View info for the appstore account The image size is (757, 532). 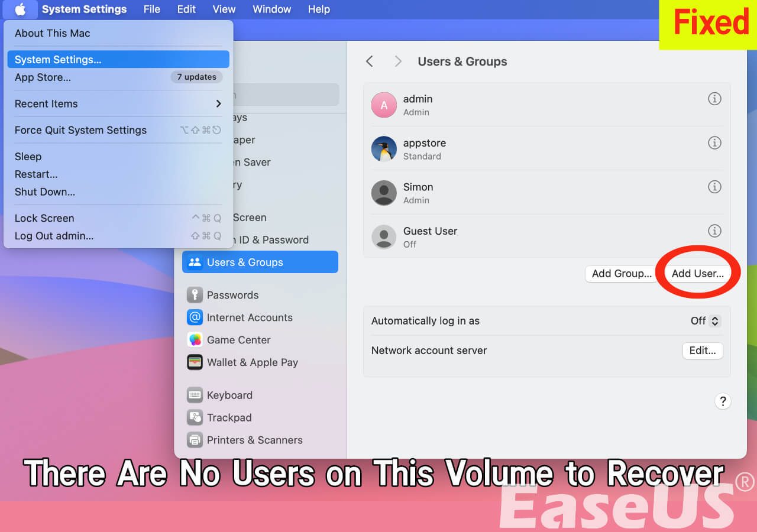point(714,142)
